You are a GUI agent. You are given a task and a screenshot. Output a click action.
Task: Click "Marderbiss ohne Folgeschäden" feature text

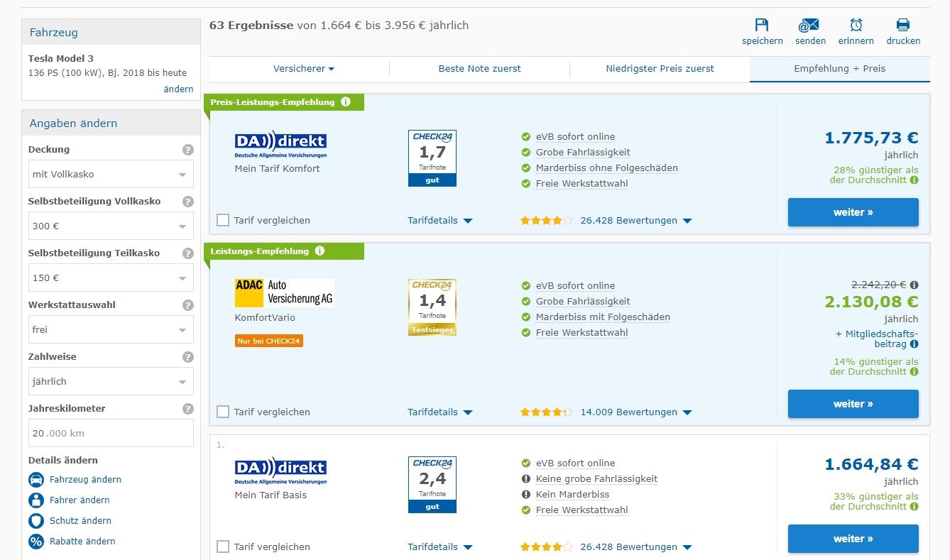pos(607,168)
